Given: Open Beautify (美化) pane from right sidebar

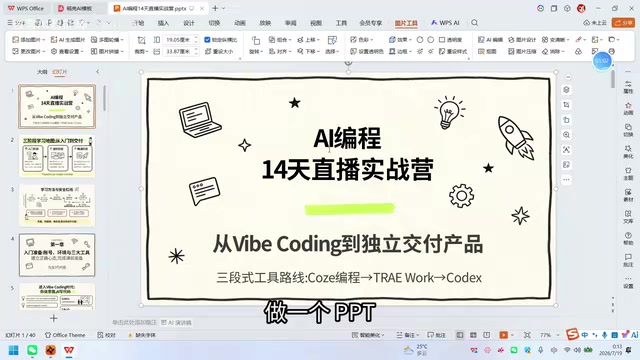Looking at the screenshot, I should 628,152.
